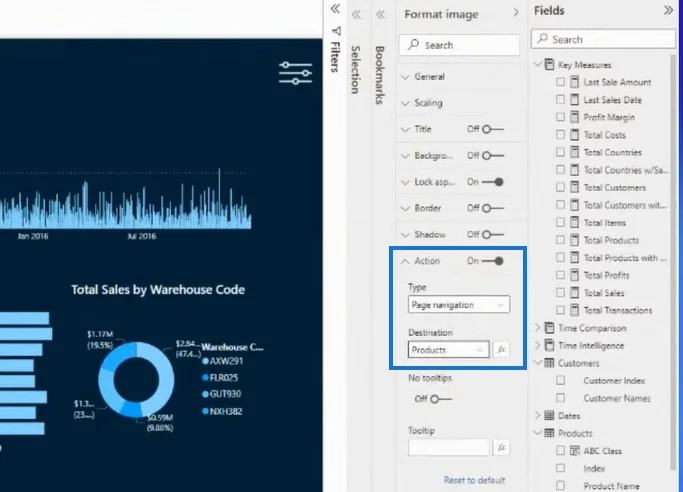Click in the Tooltip text field
Screen dimensions: 683x492
pos(449,448)
